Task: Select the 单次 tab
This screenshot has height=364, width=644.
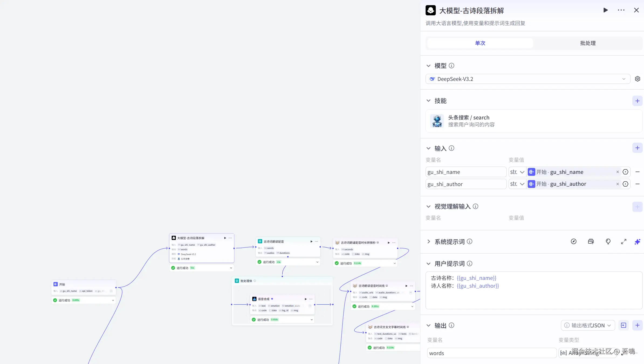Action: tap(480, 43)
